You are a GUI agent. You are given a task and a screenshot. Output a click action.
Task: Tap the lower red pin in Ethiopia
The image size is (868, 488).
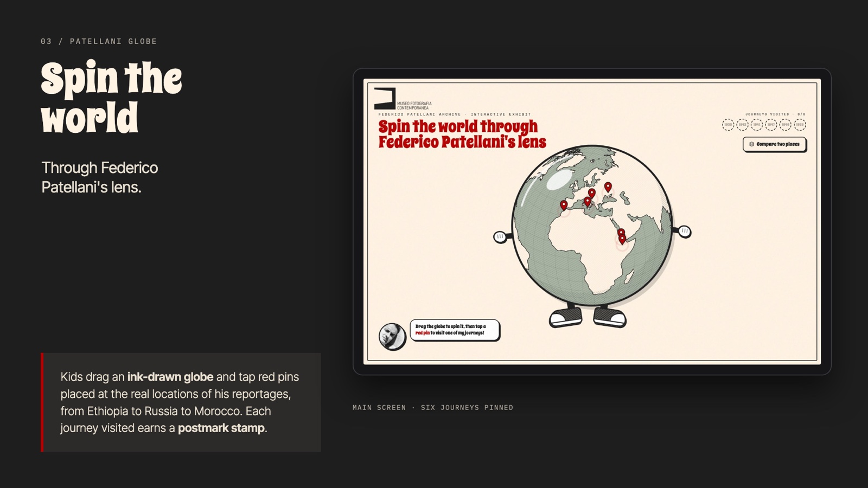[x=622, y=239]
